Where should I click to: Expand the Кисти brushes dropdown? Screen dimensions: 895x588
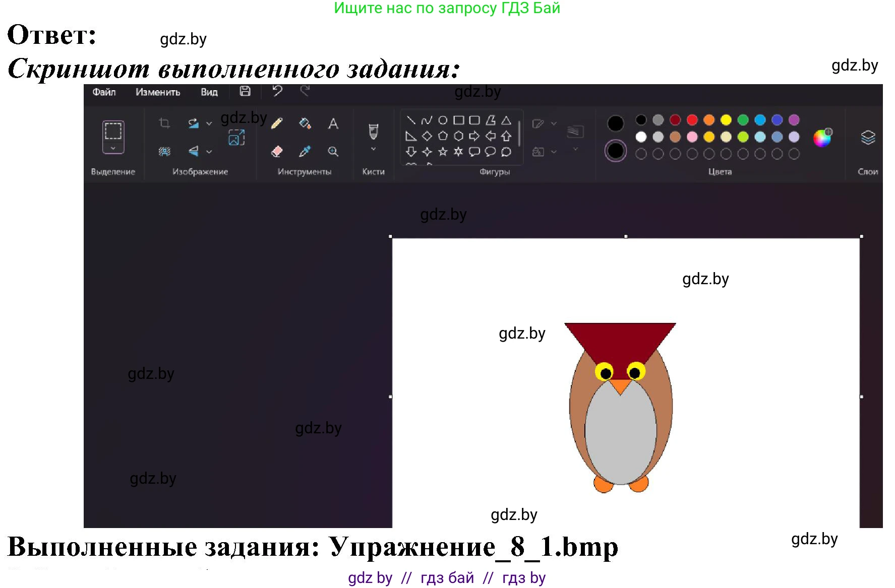pos(373,149)
